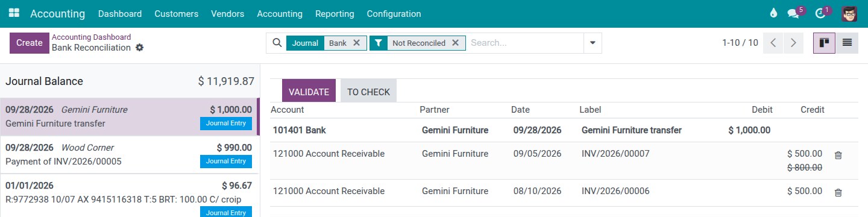
Task: Click the Bank line $1,000.00 debit amount
Action: click(x=749, y=130)
